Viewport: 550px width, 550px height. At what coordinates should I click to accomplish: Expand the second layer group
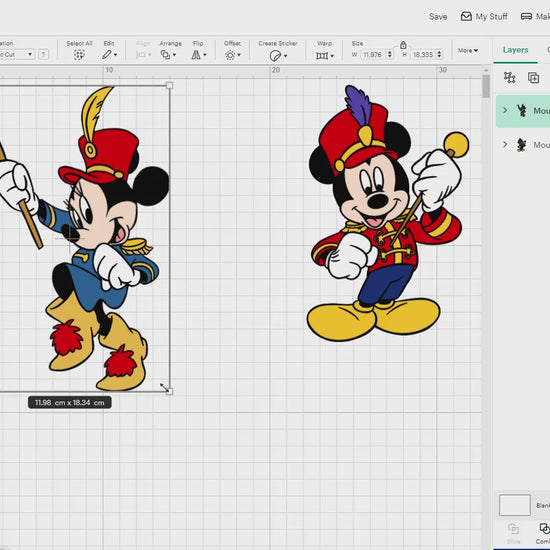(505, 144)
